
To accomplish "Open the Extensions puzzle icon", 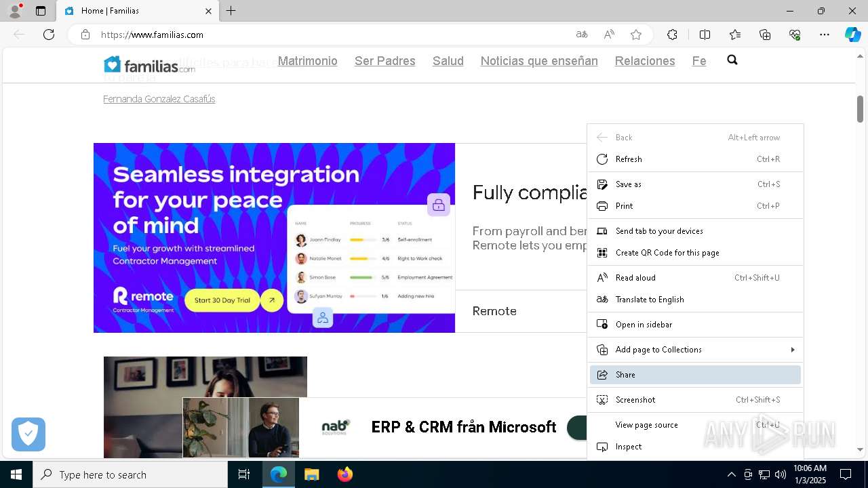I will click(672, 35).
